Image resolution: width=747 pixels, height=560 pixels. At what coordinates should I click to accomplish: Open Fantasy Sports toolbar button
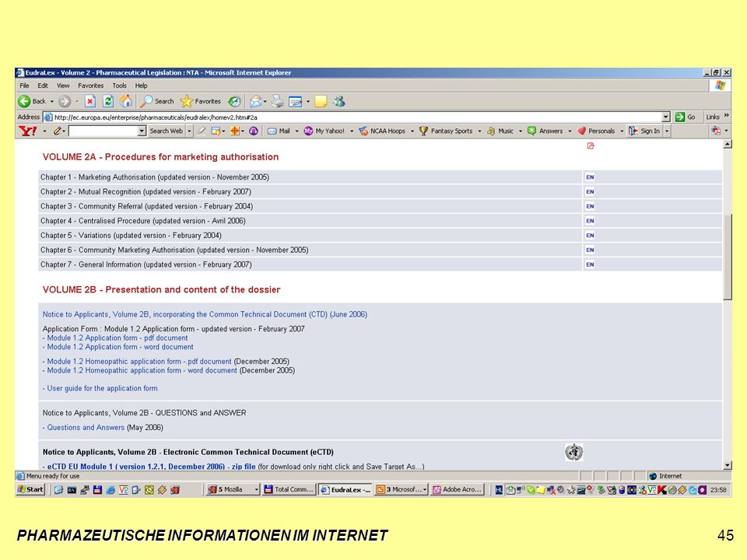(x=446, y=131)
